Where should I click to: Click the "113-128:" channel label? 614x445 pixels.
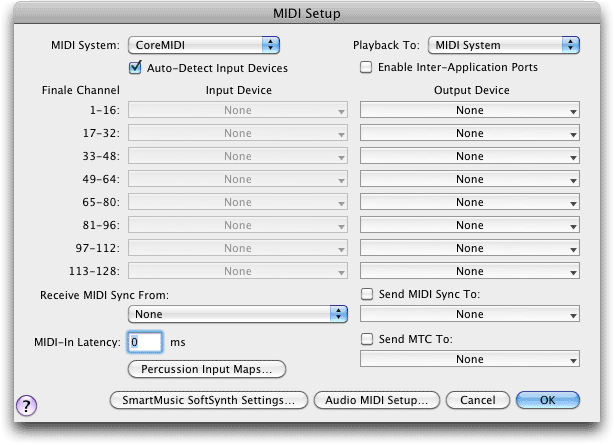94,271
